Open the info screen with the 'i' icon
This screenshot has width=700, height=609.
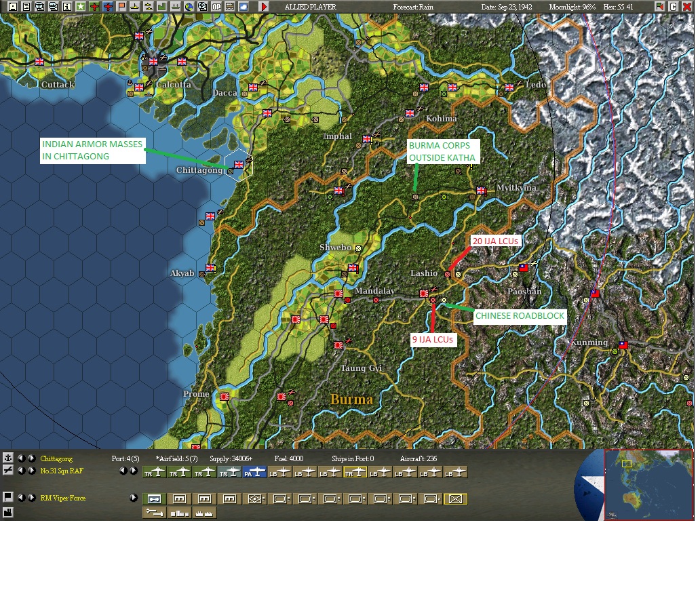[x=67, y=7]
